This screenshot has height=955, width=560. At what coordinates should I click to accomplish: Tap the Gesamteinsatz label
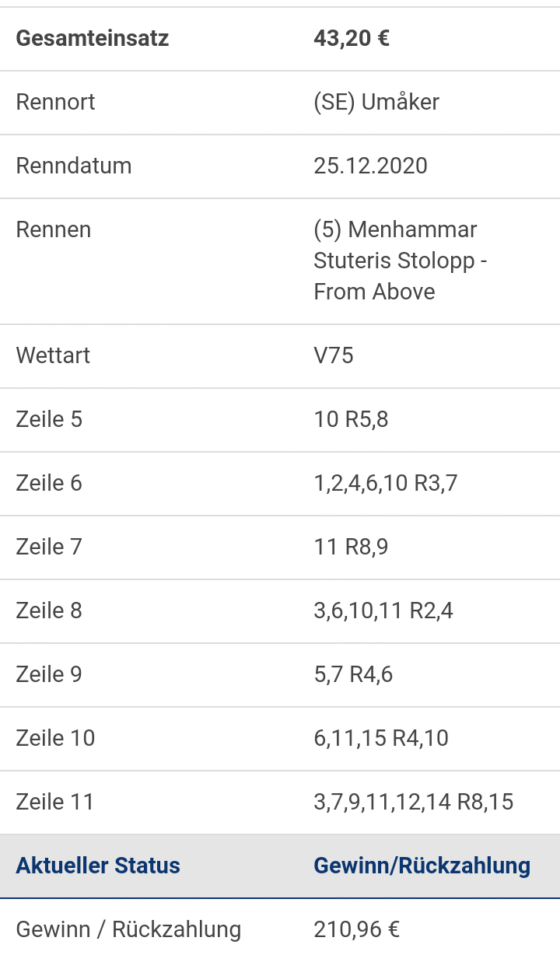coord(93,38)
